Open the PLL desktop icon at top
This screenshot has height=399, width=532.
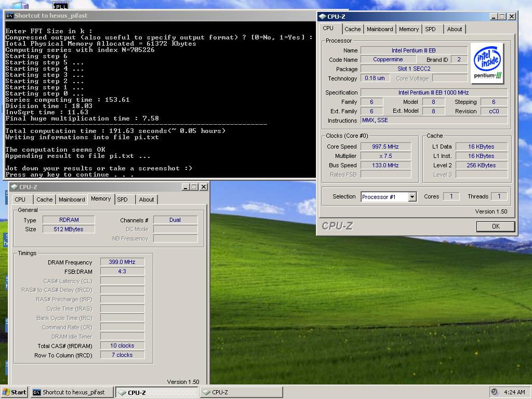click(x=61, y=5)
